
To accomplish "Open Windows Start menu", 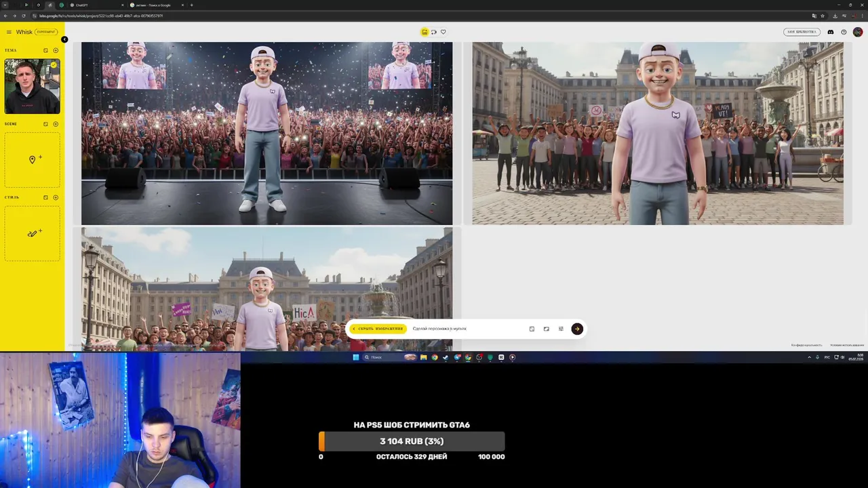I will tap(356, 357).
